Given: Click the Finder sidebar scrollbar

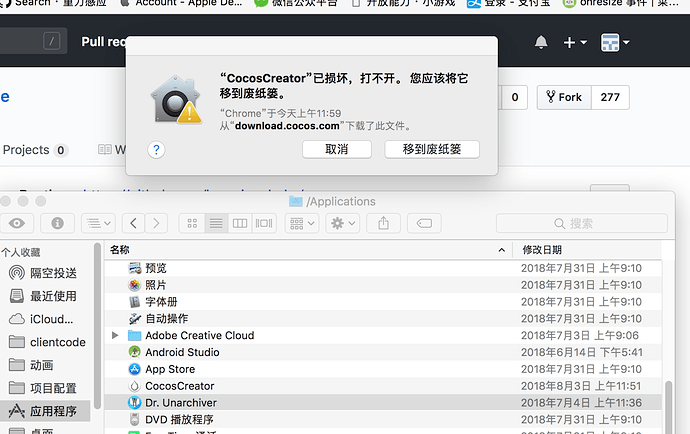Looking at the screenshot, I should [97, 326].
